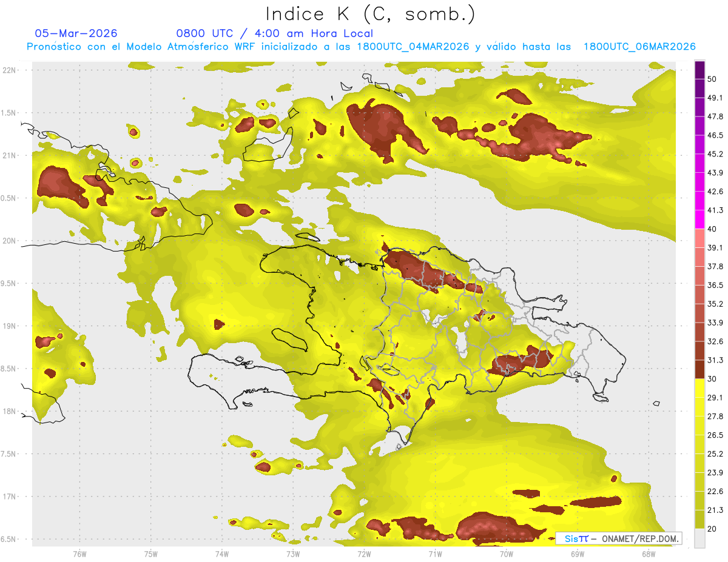The width and height of the screenshot is (728, 562).
Task: Click the colorbar label "50"
Action: pos(712,79)
